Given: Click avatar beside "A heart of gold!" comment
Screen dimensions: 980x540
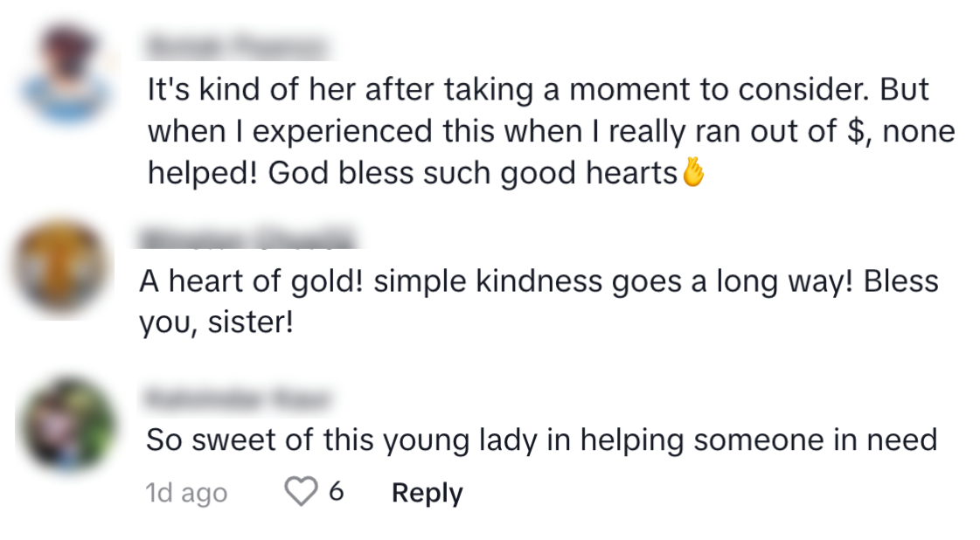Looking at the screenshot, I should pos(61,266).
